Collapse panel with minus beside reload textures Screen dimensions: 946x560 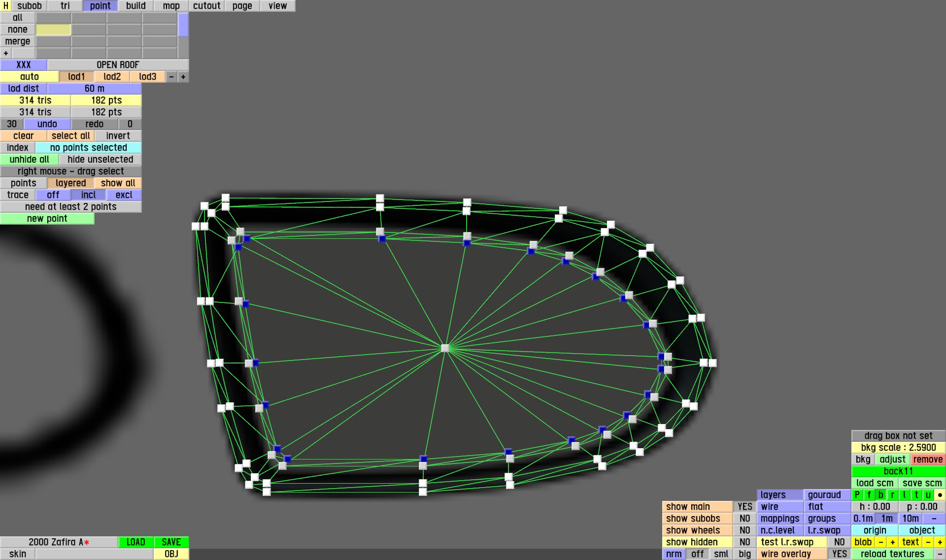[x=940, y=554]
